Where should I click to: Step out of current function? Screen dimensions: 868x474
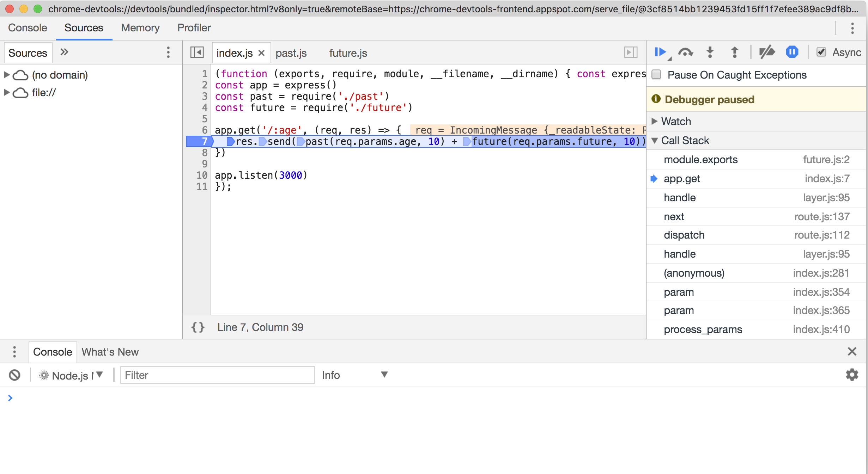[x=735, y=53]
